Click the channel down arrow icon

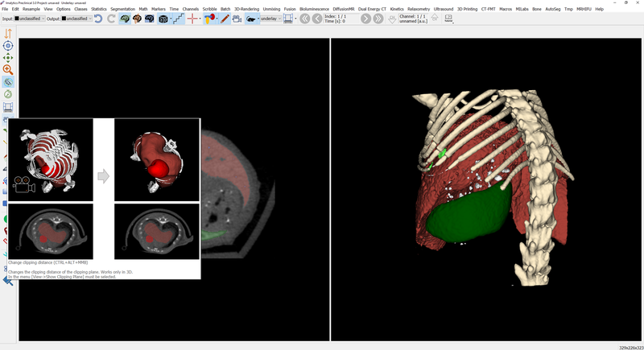[x=392, y=19]
